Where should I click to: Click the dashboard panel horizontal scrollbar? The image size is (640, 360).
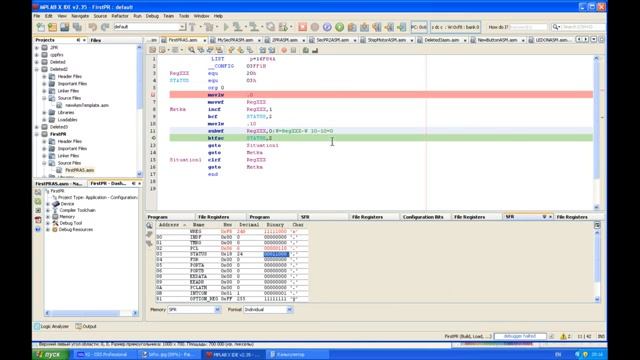click(x=91, y=313)
